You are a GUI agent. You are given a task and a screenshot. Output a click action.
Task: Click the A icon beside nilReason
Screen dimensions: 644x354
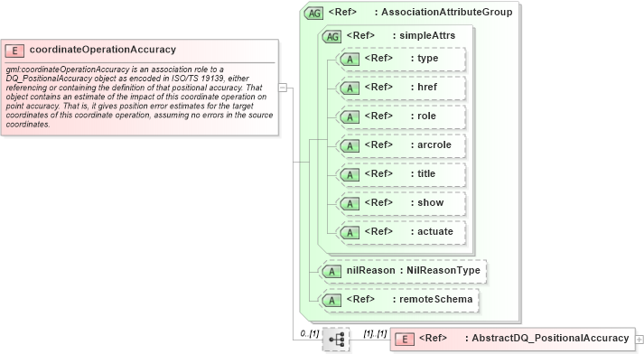click(x=331, y=272)
